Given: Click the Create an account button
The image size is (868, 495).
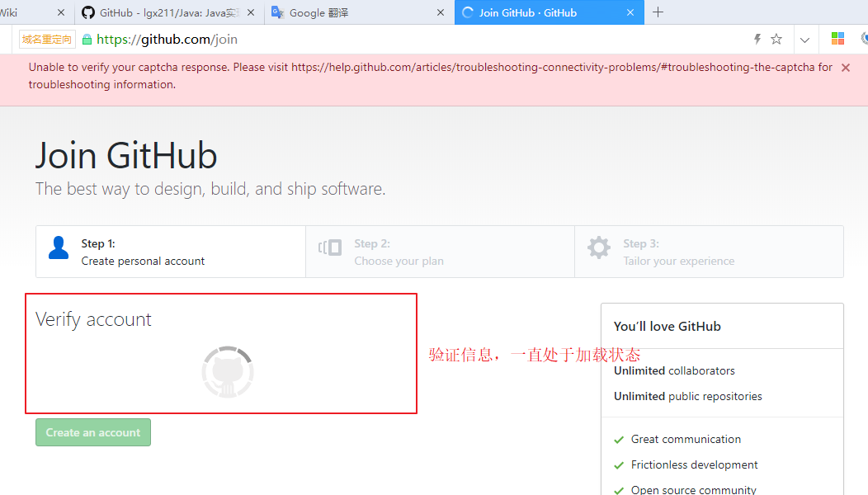Looking at the screenshot, I should point(93,432).
